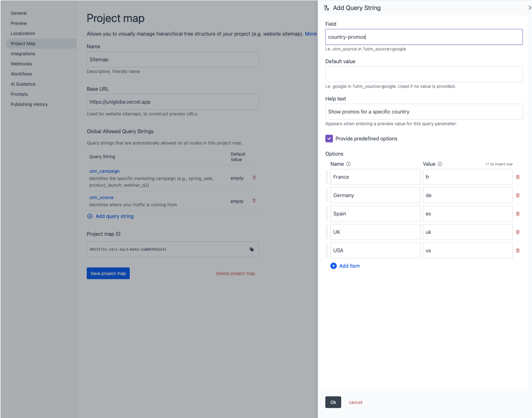Click the info icon beside the Value column

pos(440,164)
